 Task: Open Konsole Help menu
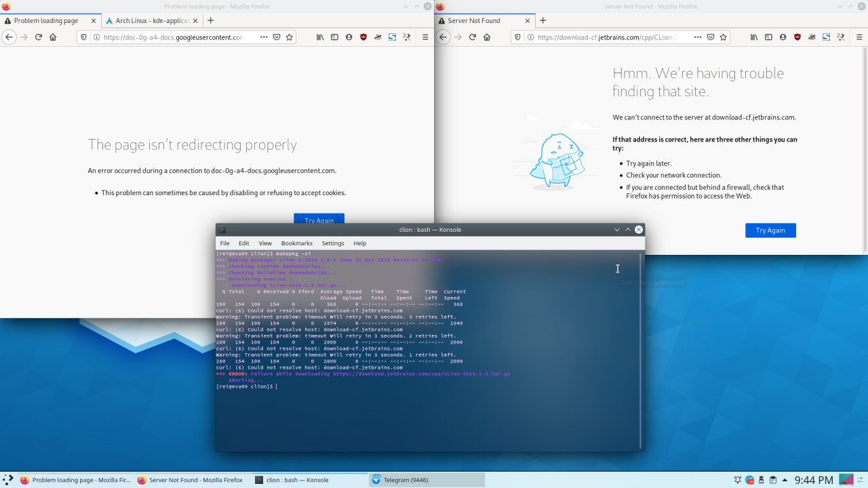coord(360,243)
